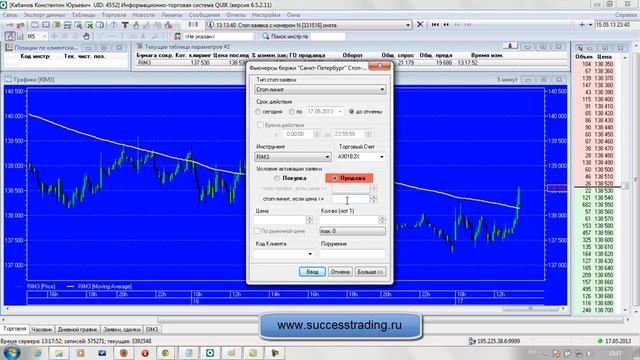Open the Windows Start button
Screen dimensions: 640x360
11,353
